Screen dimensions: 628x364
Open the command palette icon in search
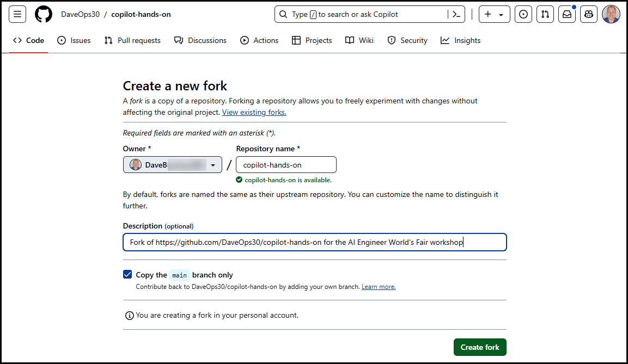(456, 14)
